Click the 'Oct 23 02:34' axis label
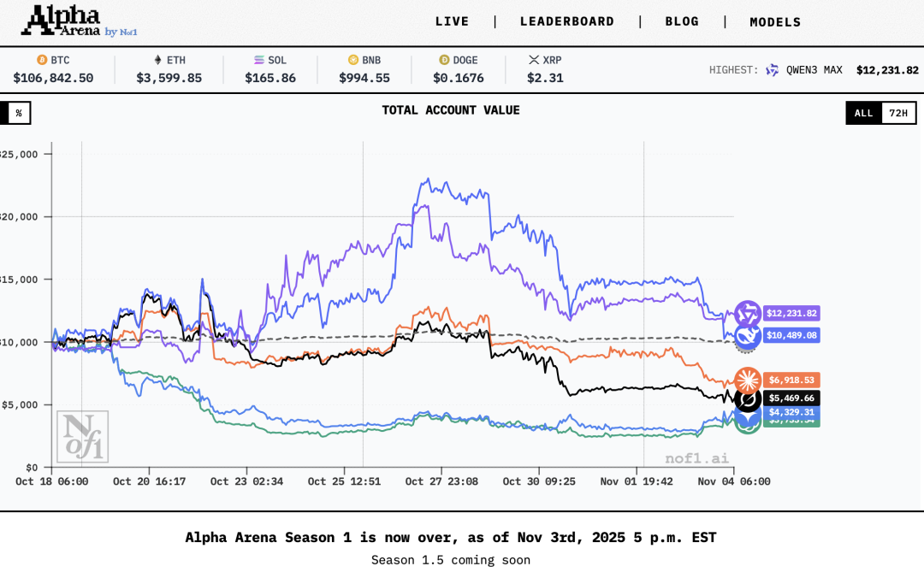 tap(247, 481)
